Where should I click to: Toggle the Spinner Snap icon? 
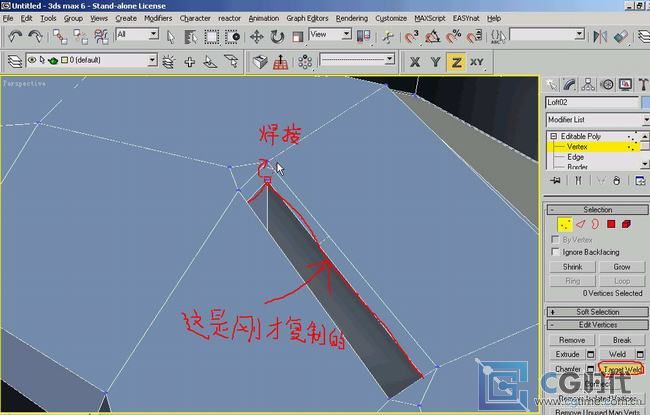(x=474, y=36)
